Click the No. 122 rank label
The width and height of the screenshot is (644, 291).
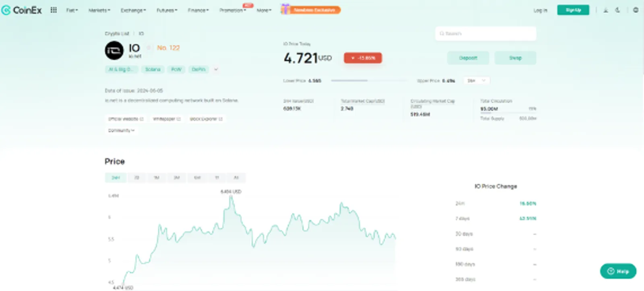[168, 48]
